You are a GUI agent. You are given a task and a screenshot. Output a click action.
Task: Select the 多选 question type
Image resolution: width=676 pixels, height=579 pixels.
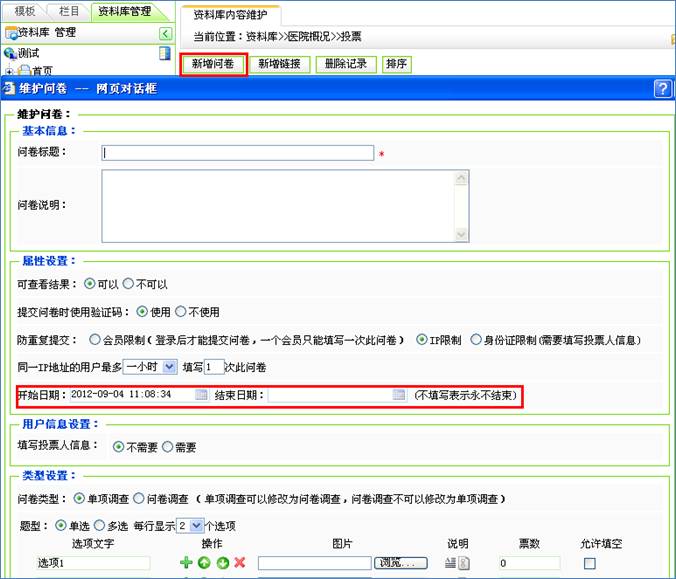pyautogui.click(x=99, y=526)
